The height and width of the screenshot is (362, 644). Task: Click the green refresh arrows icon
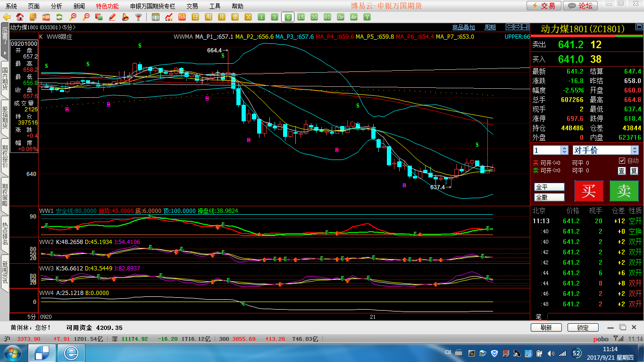click(x=60, y=17)
